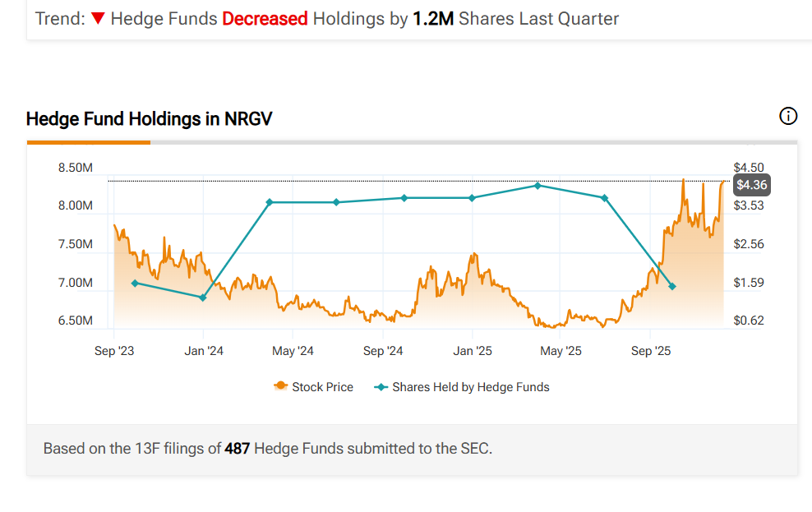Click the Hedge Fund Holdings in NRGV heading
The height and width of the screenshot is (512, 812).
[149, 119]
